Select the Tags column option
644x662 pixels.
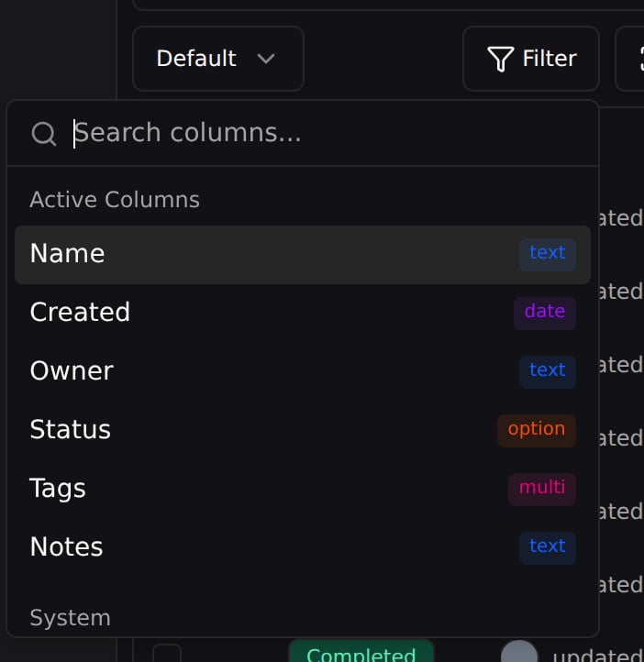(303, 489)
